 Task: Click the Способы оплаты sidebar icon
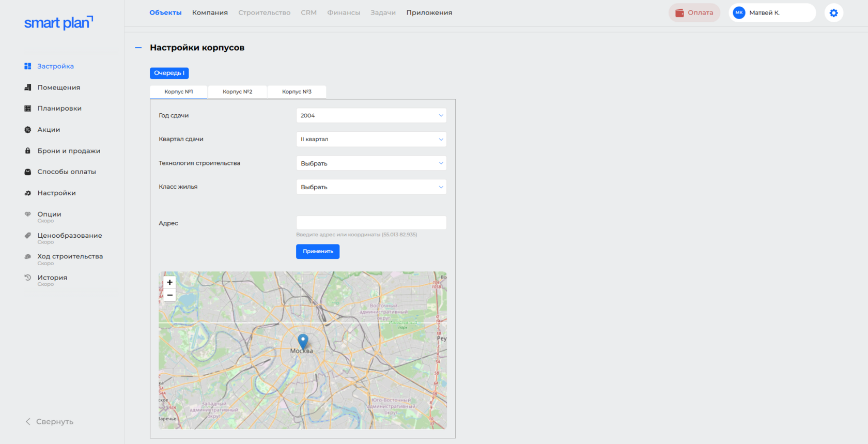click(28, 172)
